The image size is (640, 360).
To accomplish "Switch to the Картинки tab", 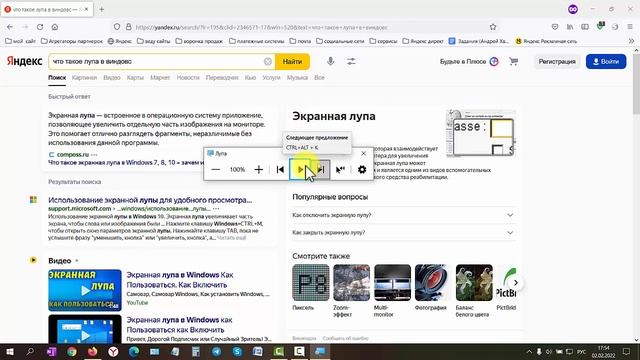I will click(84, 78).
